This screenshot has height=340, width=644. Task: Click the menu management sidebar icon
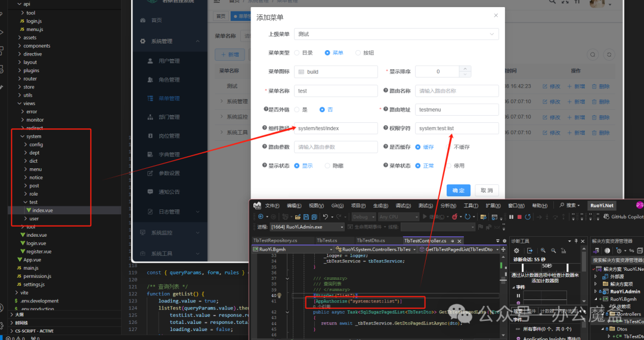[150, 98]
